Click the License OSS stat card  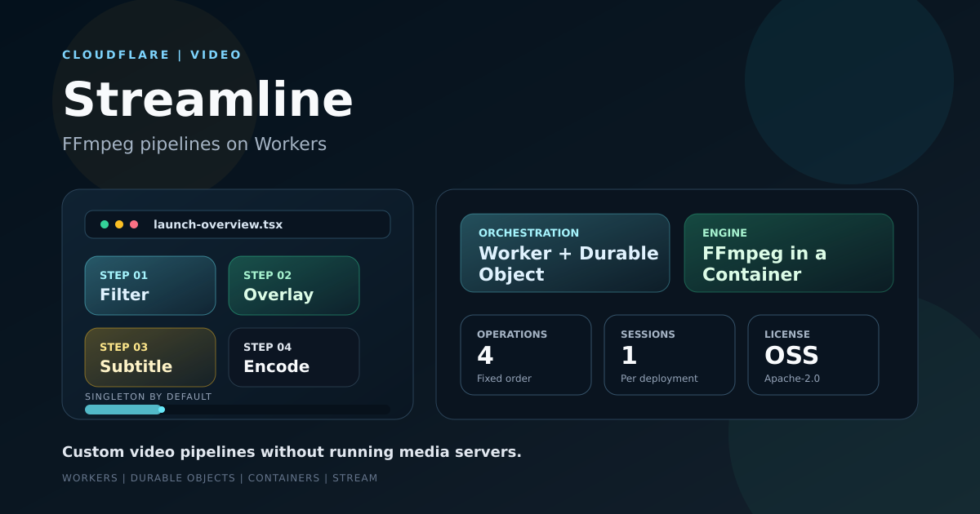click(813, 355)
